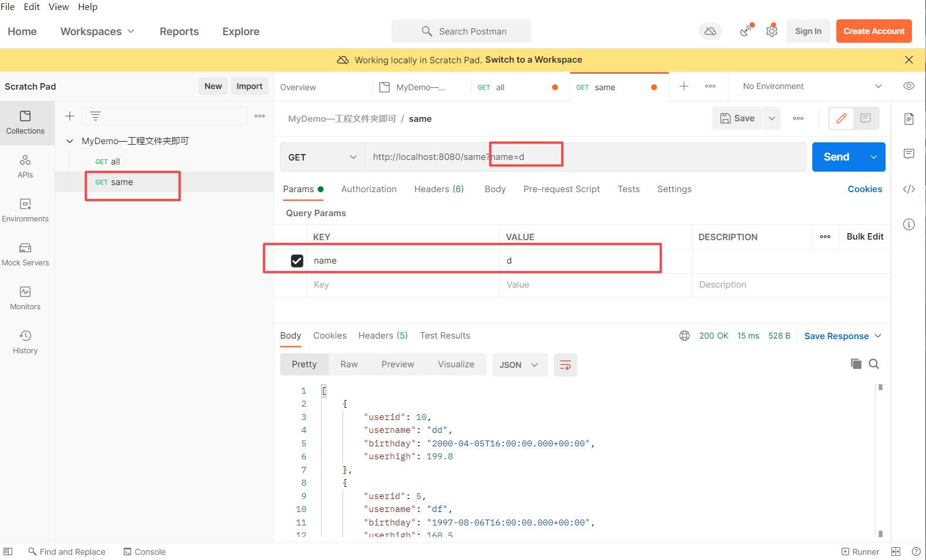
Task: Collapse the MyDemo collection tree
Action: (70, 141)
